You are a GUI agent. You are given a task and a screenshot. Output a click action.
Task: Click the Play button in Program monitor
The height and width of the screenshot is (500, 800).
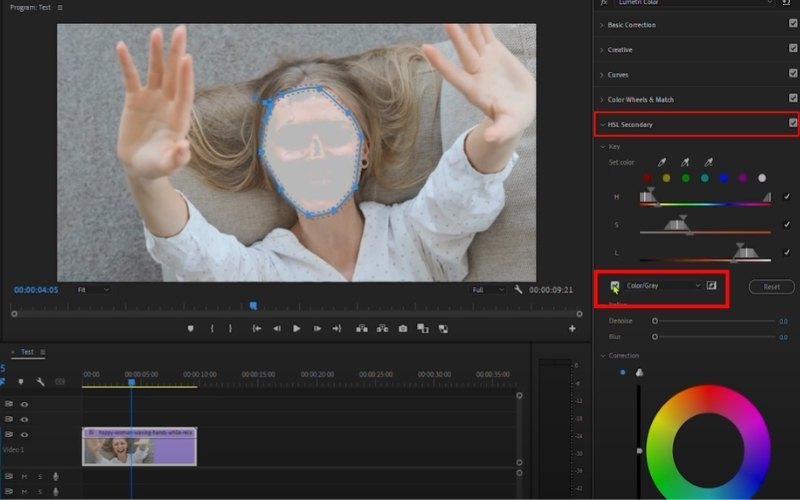pyautogui.click(x=296, y=328)
